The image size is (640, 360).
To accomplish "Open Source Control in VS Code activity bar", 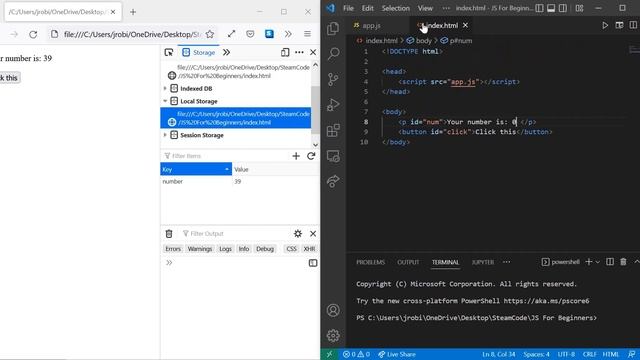I will [x=333, y=79].
